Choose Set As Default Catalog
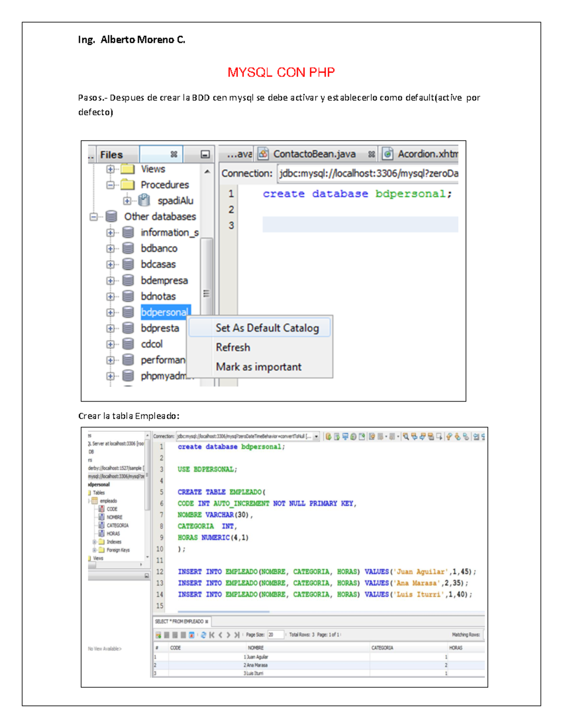 pyautogui.click(x=266, y=328)
